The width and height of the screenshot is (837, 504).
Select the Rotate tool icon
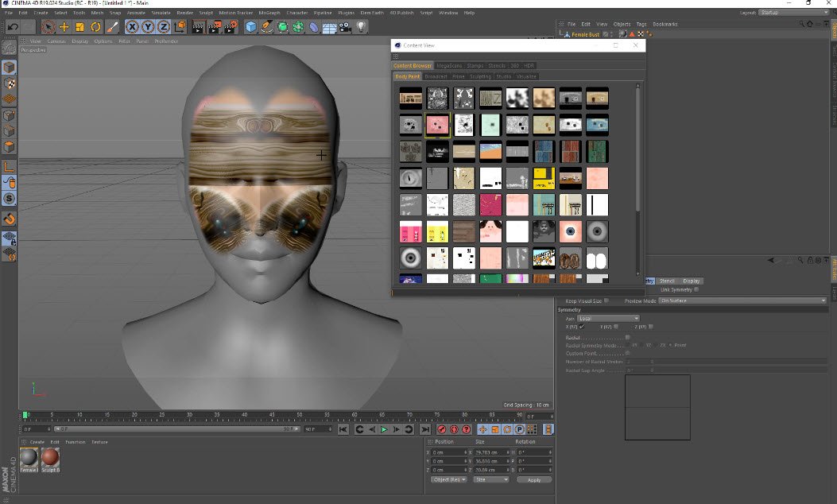95,27
